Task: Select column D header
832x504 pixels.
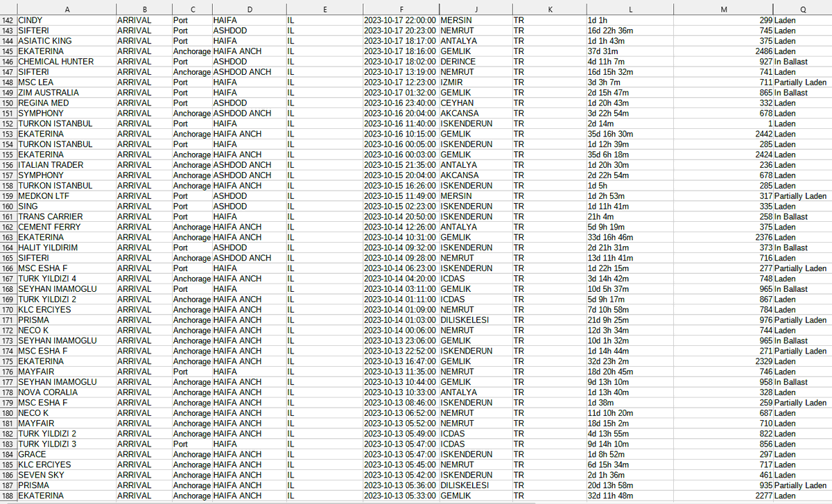Action: point(248,9)
